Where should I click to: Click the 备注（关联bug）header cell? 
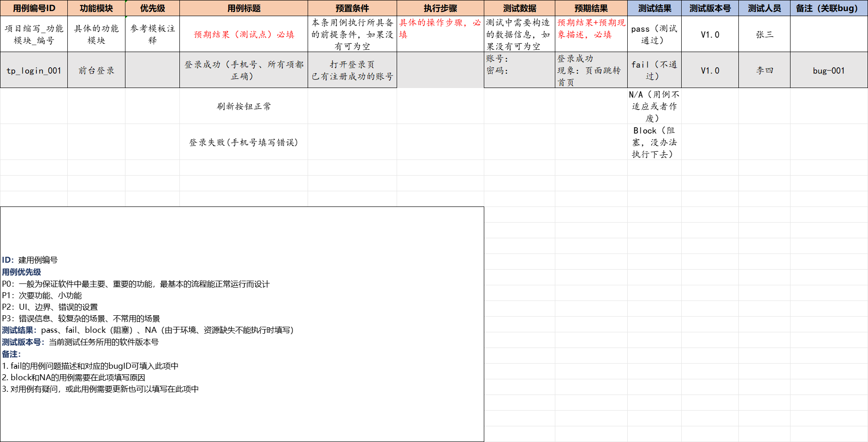click(x=829, y=8)
